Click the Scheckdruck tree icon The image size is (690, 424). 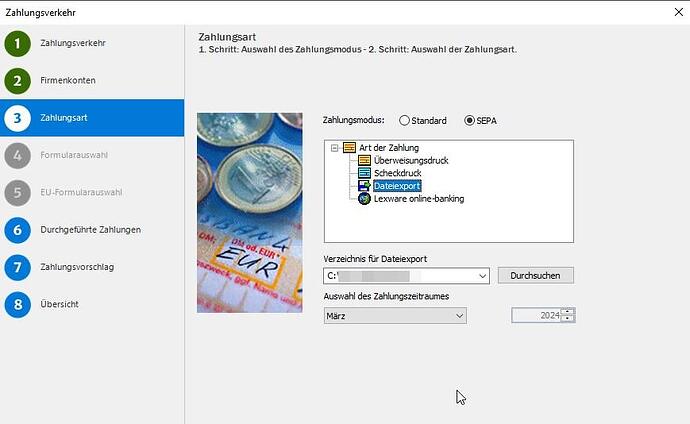(364, 173)
